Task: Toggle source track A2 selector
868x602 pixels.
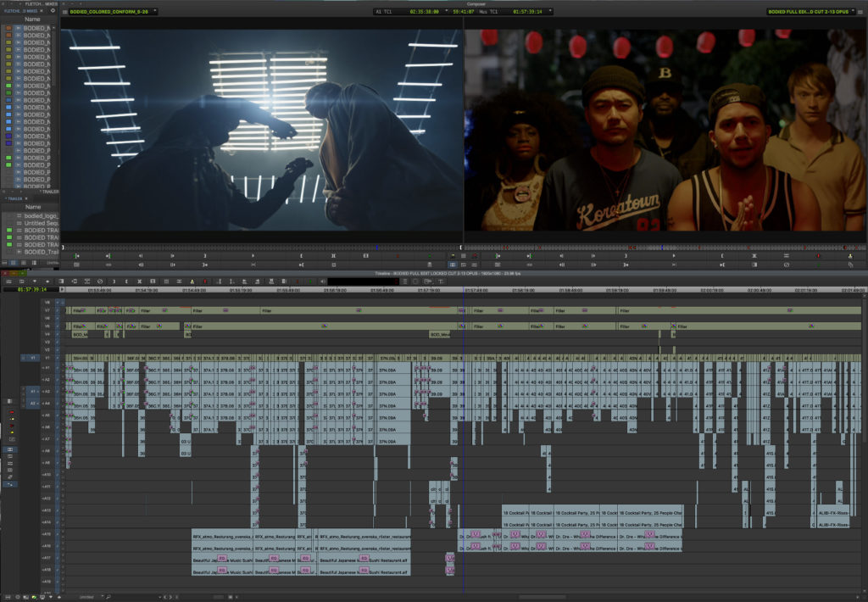Action: [x=33, y=404]
